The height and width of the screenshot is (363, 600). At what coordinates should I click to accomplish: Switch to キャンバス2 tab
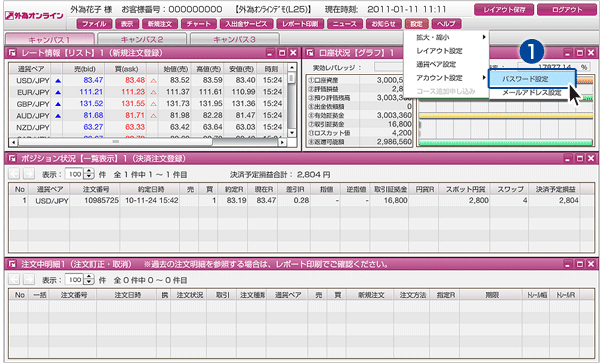[x=142, y=39]
